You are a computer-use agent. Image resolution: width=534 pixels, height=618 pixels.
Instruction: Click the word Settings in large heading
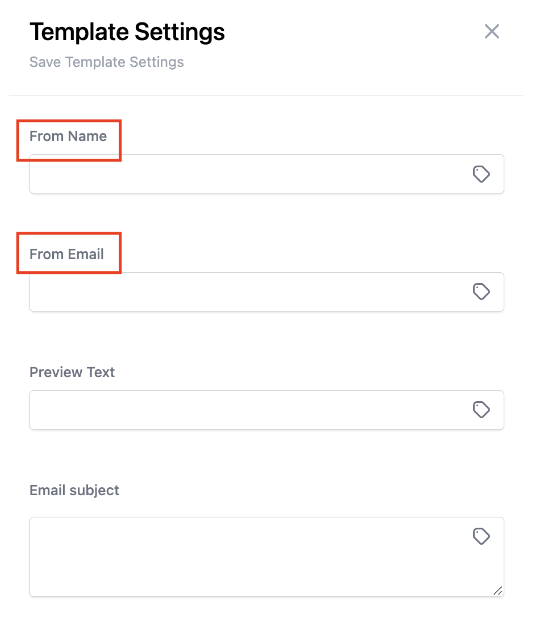[x=180, y=32]
